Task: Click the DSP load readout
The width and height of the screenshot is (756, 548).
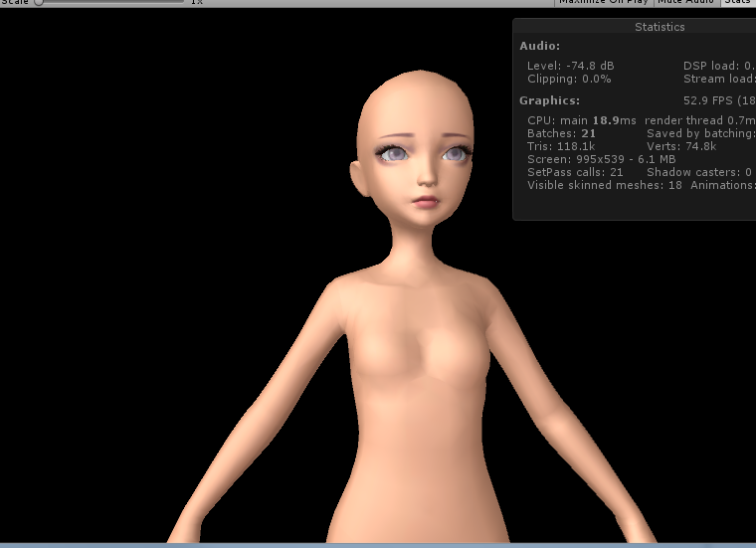Action: pos(719,66)
